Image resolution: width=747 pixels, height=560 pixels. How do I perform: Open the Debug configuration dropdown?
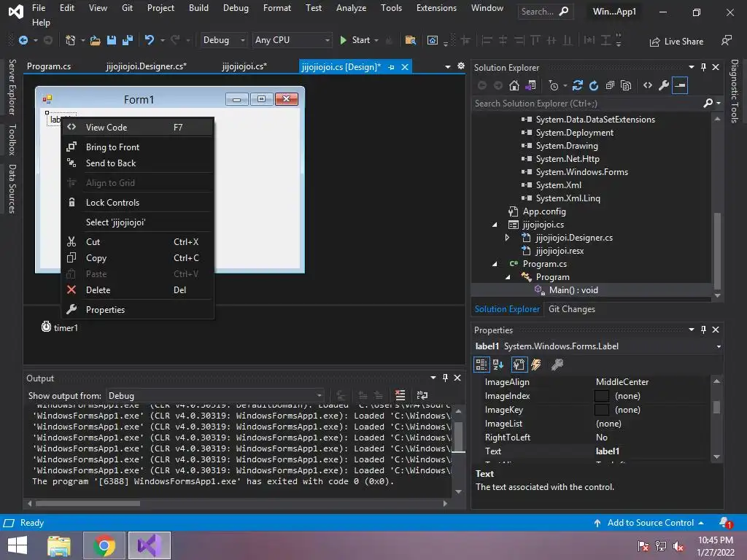click(x=223, y=41)
